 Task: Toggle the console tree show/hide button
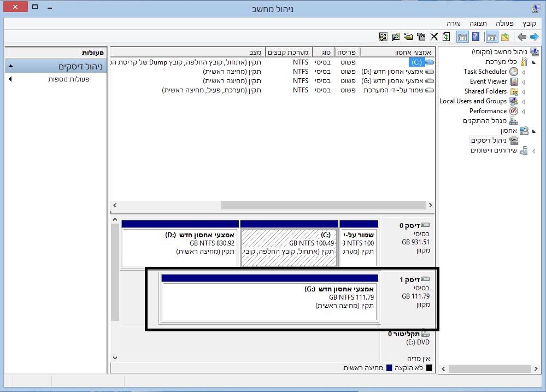[x=491, y=37]
